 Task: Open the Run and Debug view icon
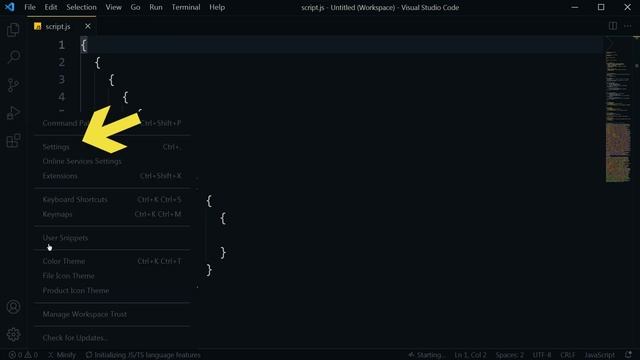tap(13, 113)
